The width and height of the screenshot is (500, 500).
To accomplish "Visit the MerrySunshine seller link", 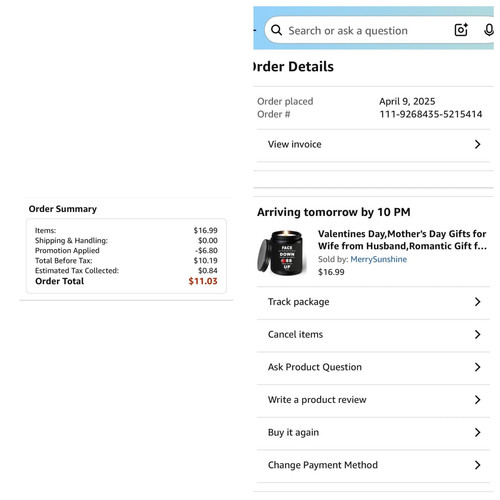I will click(x=378, y=259).
